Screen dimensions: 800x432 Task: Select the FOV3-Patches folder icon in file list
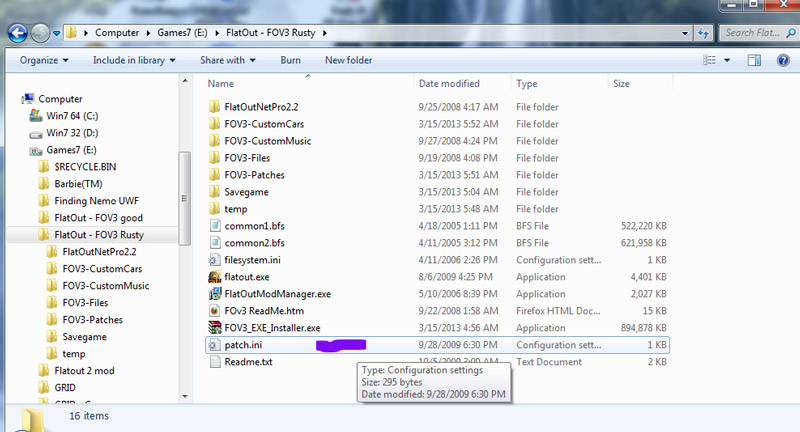(x=214, y=174)
